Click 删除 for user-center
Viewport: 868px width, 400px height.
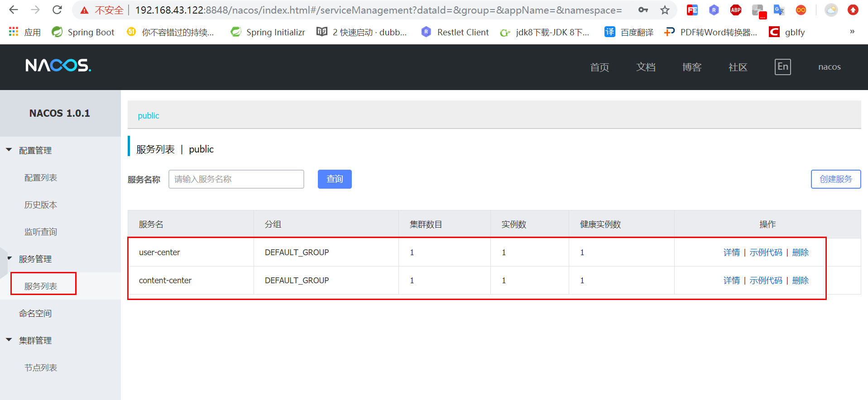(x=801, y=252)
